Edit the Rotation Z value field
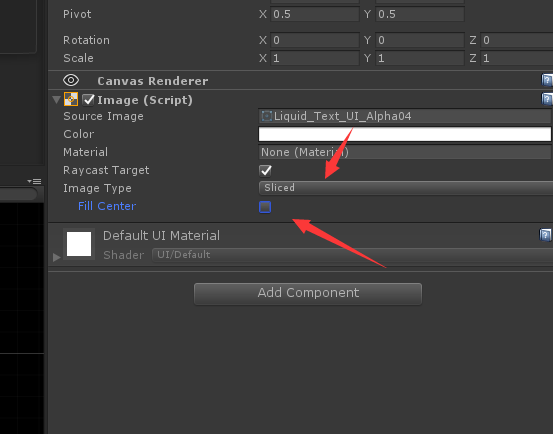 click(517, 40)
